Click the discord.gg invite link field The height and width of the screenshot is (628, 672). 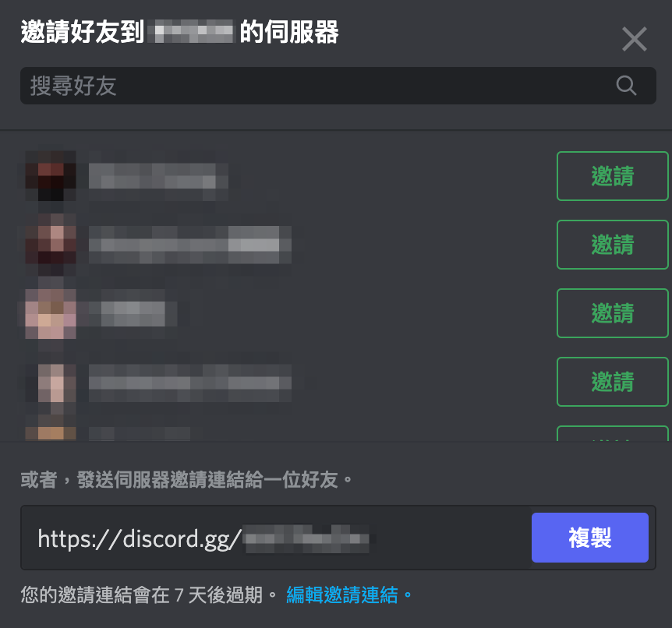(276, 538)
